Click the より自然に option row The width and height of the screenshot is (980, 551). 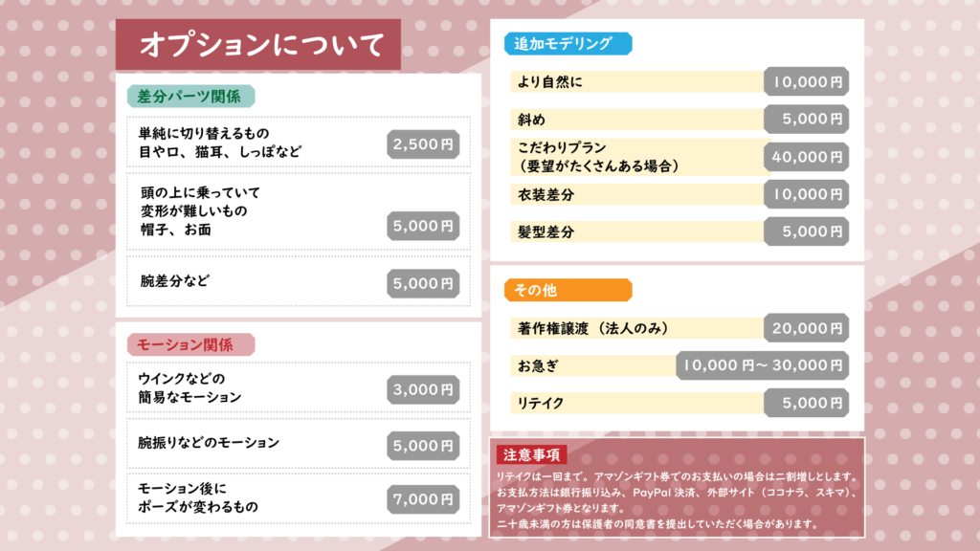tap(679, 82)
